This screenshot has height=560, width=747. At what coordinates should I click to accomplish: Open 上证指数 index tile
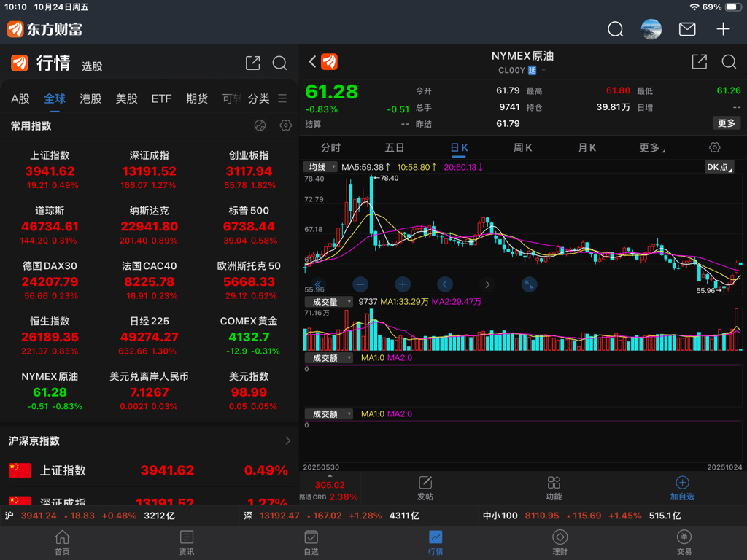pos(50,170)
